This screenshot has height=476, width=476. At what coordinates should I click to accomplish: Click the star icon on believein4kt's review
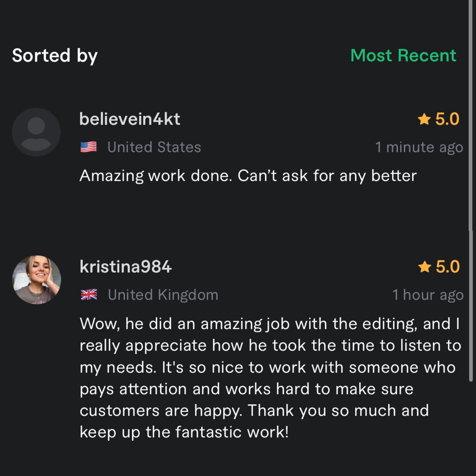(424, 120)
